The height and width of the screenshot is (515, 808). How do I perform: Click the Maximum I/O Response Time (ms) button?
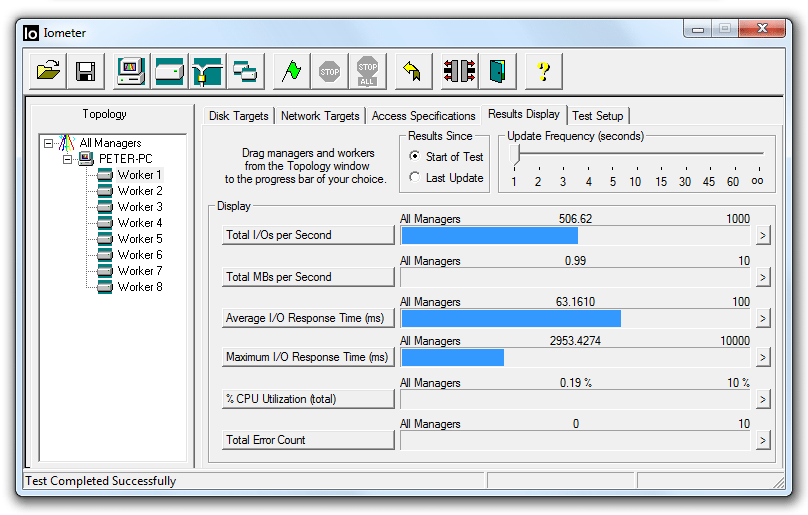308,357
